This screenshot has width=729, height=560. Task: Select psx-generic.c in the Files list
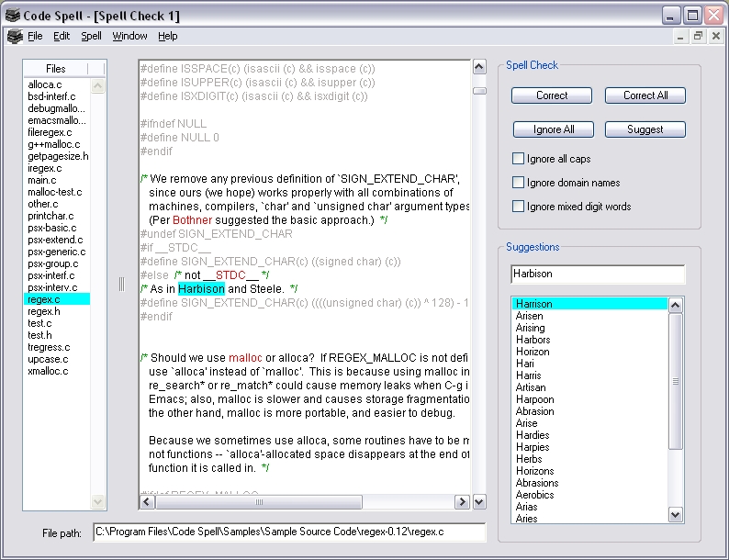pyautogui.click(x=57, y=252)
